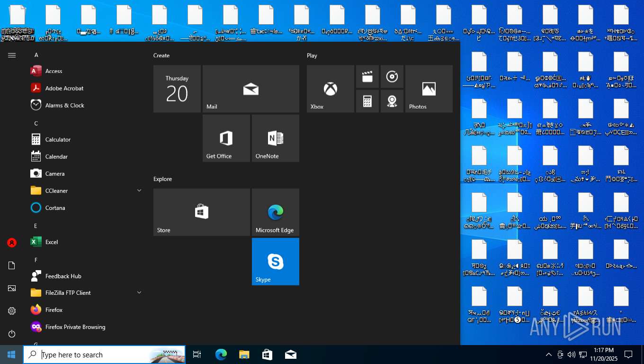Launch Excel from the Start menu

click(x=86, y=242)
